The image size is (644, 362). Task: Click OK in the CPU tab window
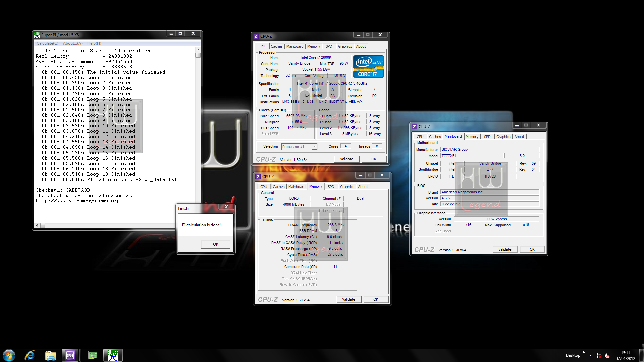point(374,159)
